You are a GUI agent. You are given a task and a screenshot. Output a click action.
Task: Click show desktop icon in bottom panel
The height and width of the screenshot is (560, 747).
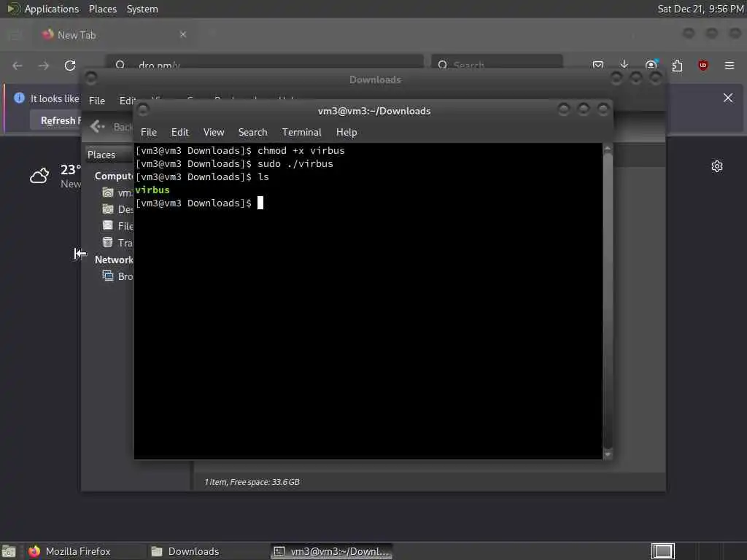click(9, 552)
